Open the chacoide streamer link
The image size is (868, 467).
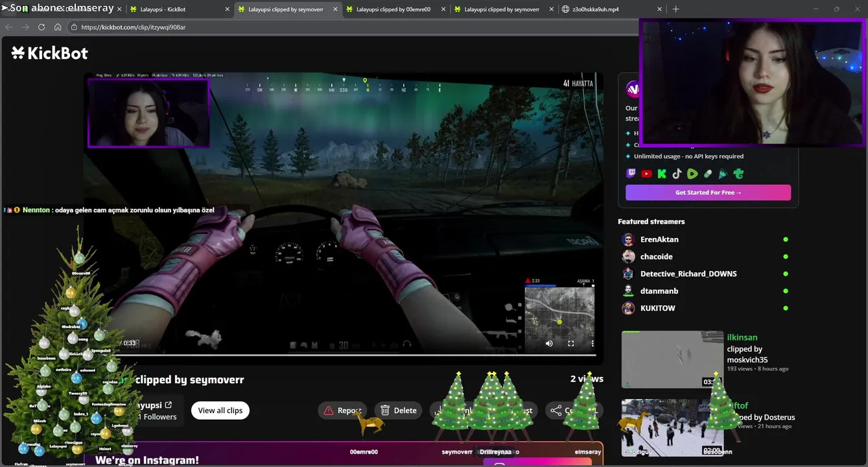[x=656, y=256]
